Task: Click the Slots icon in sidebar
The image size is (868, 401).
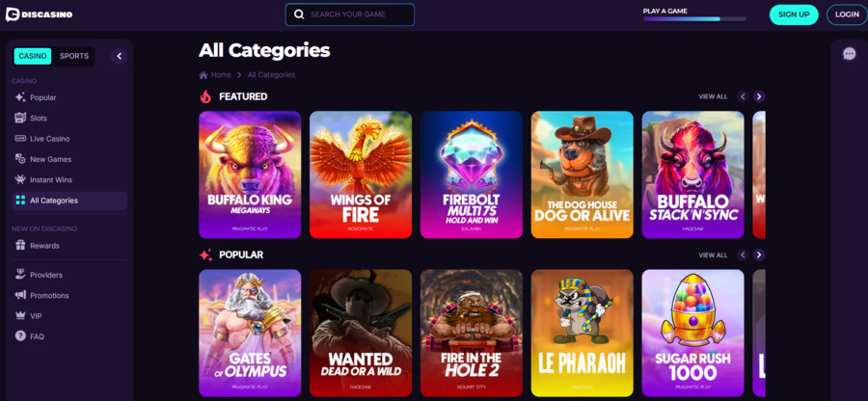Action: [20, 118]
